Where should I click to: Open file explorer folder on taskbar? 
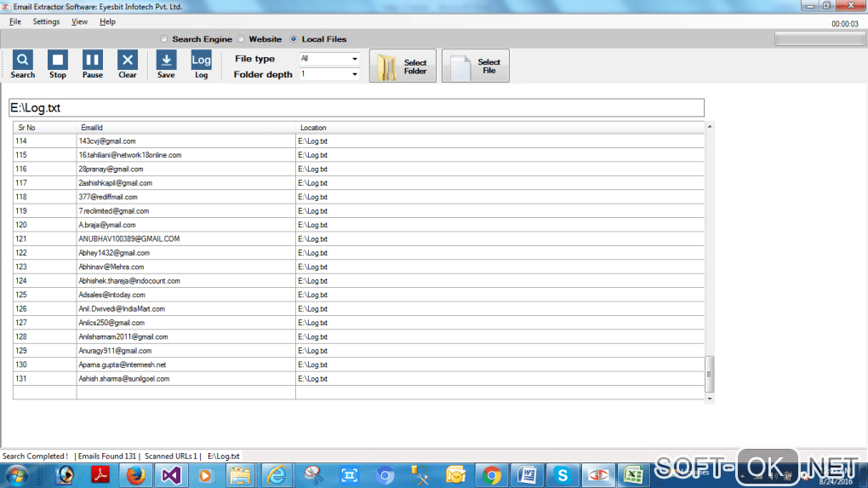[x=240, y=476]
